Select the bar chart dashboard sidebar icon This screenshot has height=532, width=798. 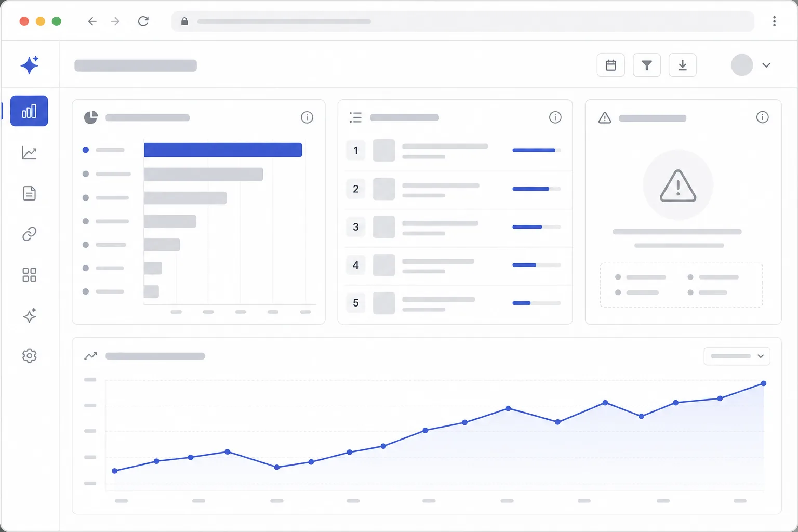coord(29,111)
